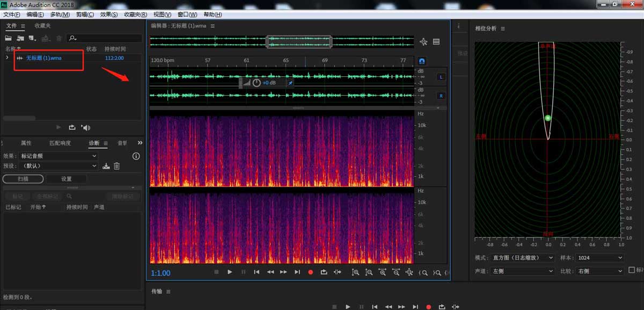
Task: Click the 设置 settings button
Action: pos(66,179)
